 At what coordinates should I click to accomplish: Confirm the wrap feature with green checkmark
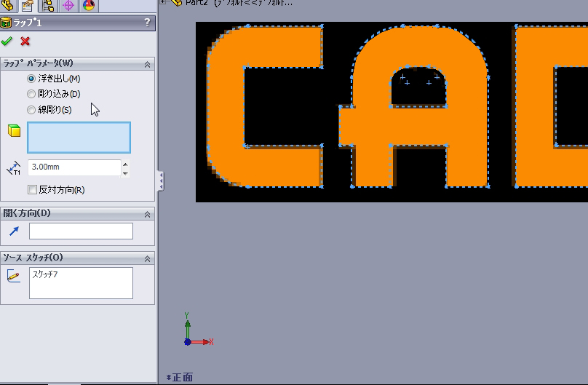click(x=7, y=41)
